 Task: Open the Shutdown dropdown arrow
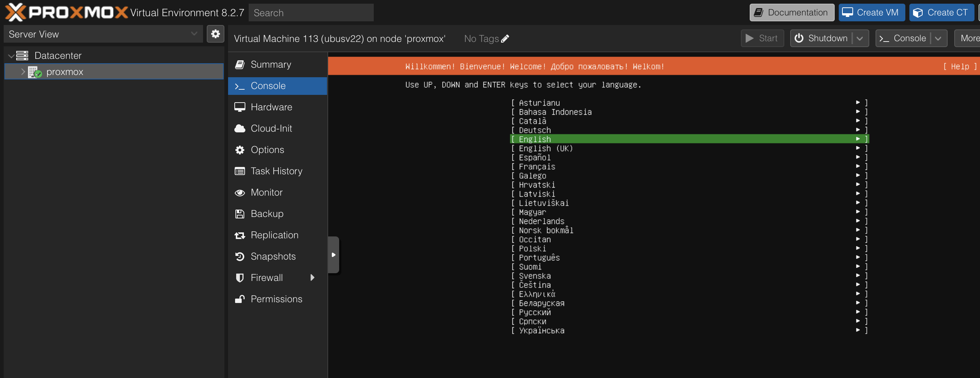tap(860, 38)
